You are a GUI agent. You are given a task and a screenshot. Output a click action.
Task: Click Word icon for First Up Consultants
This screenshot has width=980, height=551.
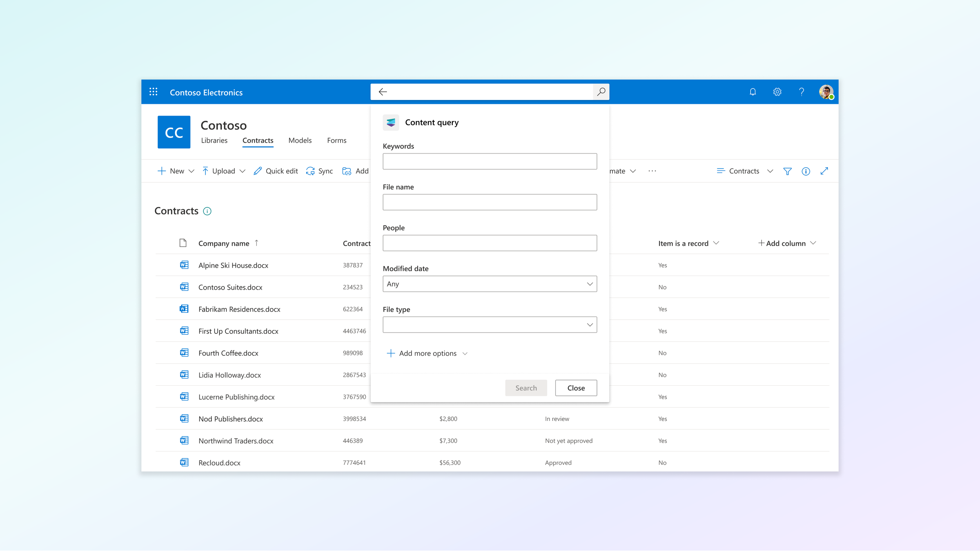point(184,331)
